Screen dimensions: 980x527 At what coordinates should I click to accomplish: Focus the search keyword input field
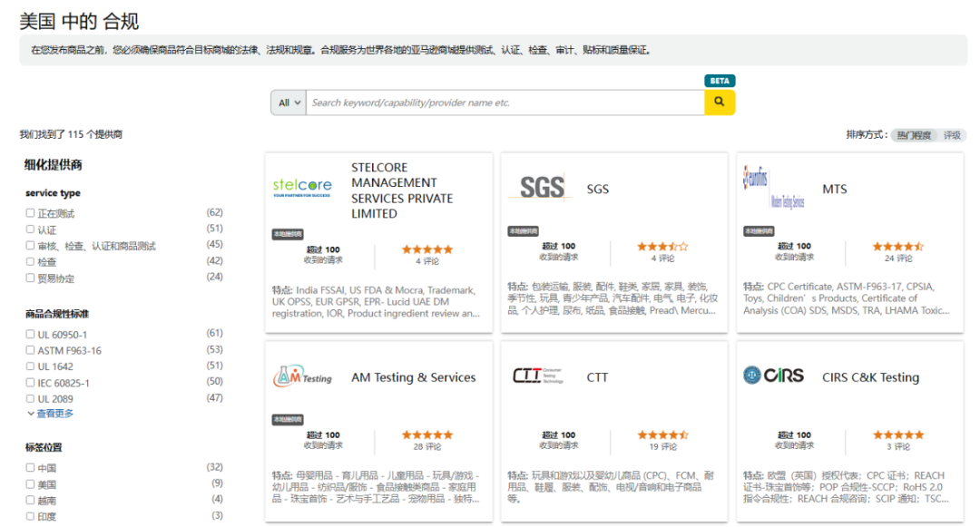505,102
